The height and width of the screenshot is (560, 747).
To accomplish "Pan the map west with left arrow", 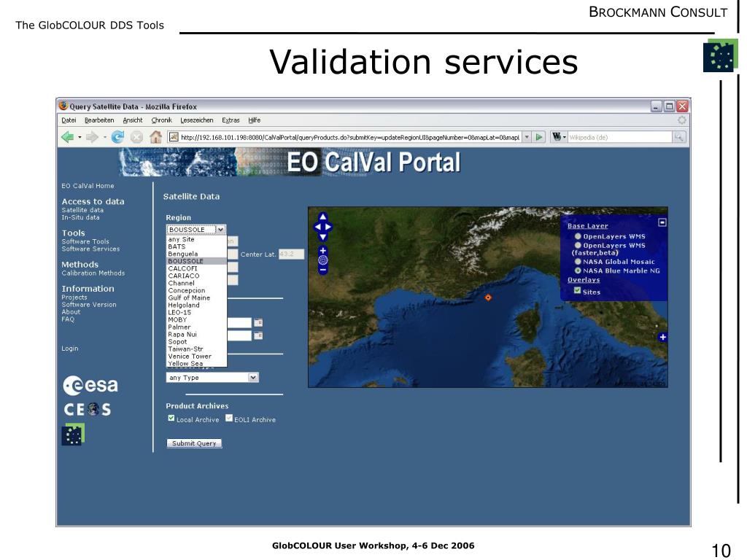I will click(x=318, y=227).
